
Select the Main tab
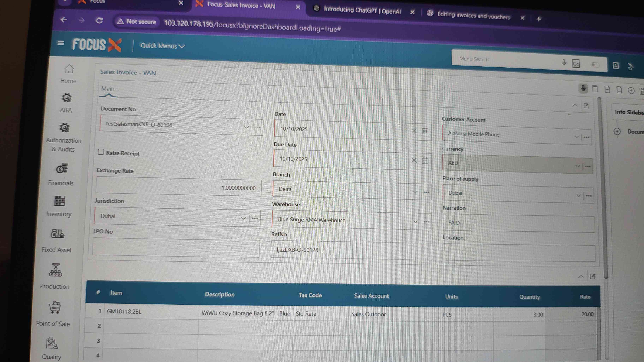click(x=108, y=89)
